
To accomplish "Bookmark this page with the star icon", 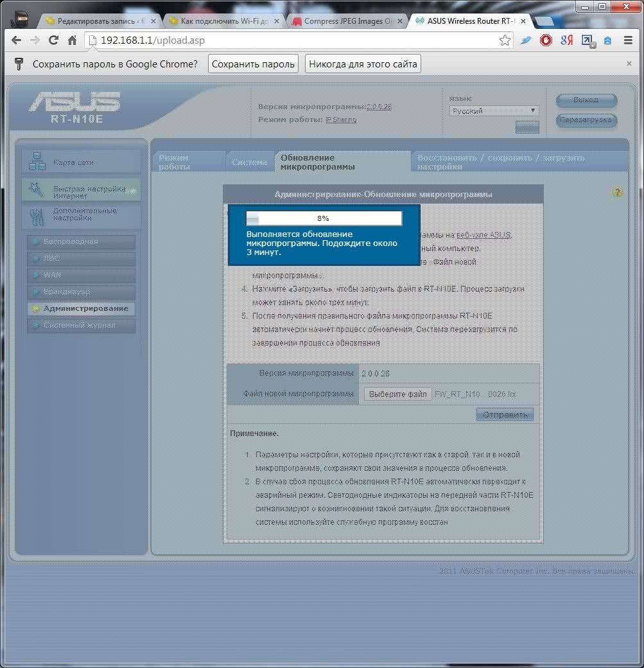I will (x=505, y=40).
